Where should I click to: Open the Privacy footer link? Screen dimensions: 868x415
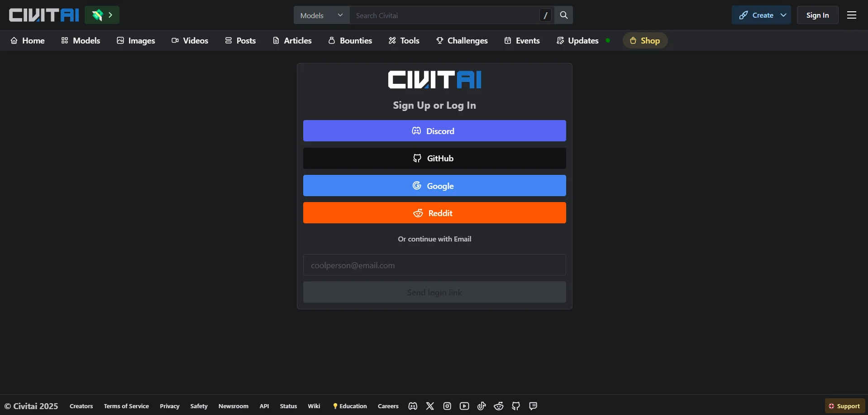(x=170, y=406)
